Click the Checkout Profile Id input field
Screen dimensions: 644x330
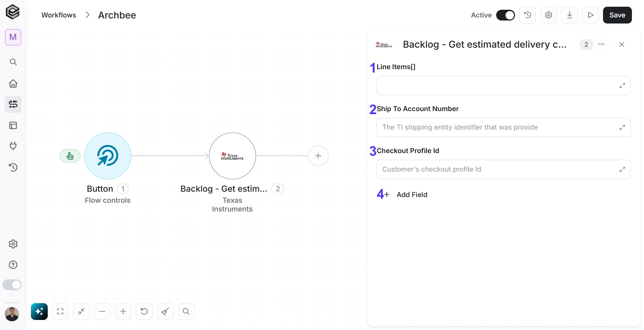point(503,170)
